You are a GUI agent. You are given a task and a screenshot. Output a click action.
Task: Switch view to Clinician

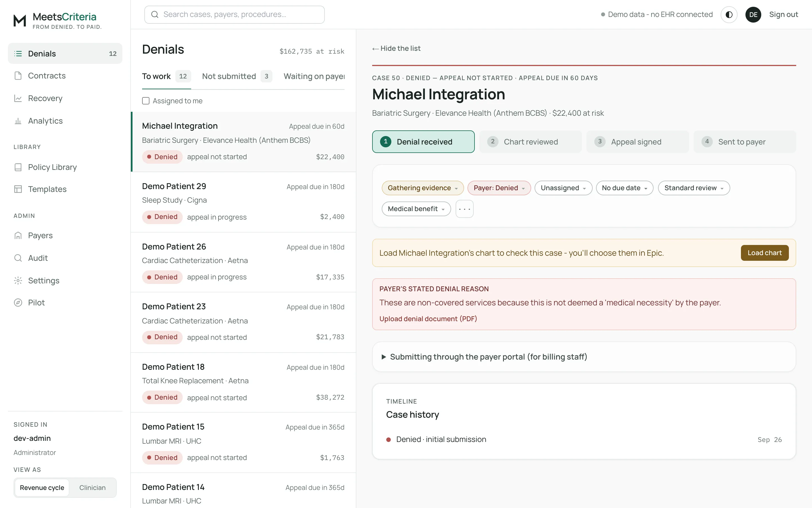point(92,487)
